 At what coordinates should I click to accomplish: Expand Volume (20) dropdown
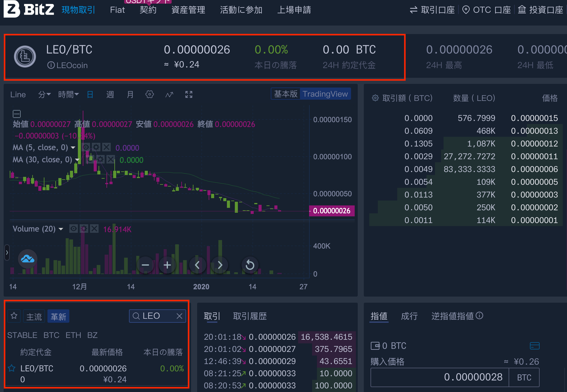(x=61, y=229)
